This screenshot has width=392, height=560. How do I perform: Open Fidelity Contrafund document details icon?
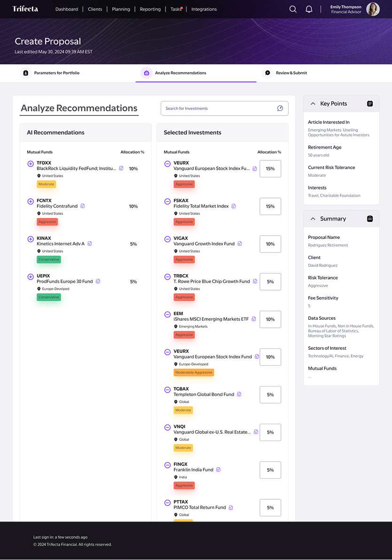point(82,206)
